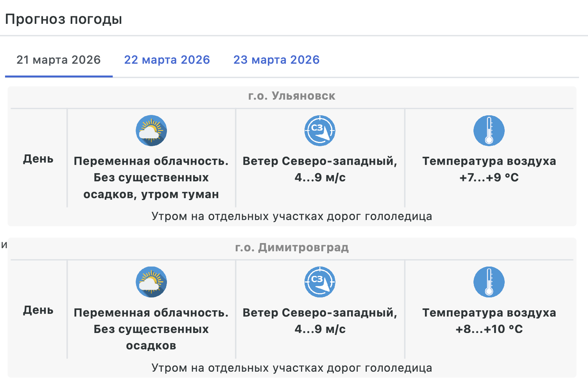Click the гололедица road warning under Ульяновск
The width and height of the screenshot is (588, 383).
[292, 217]
